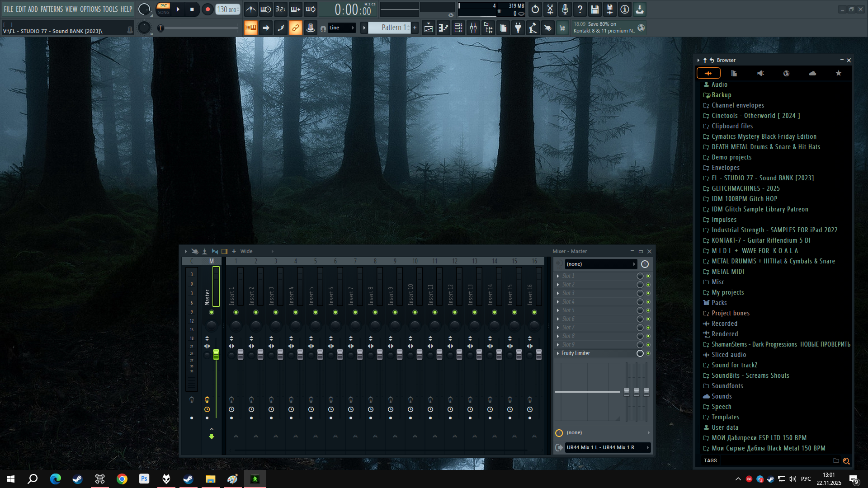Open the Sounds folder in Browser
The width and height of the screenshot is (868, 488).
721,396
